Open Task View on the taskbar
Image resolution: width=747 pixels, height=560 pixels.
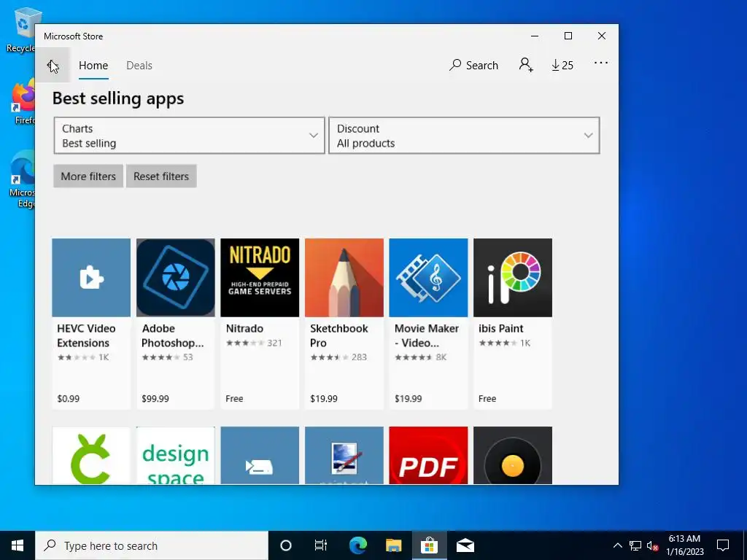[321, 545]
